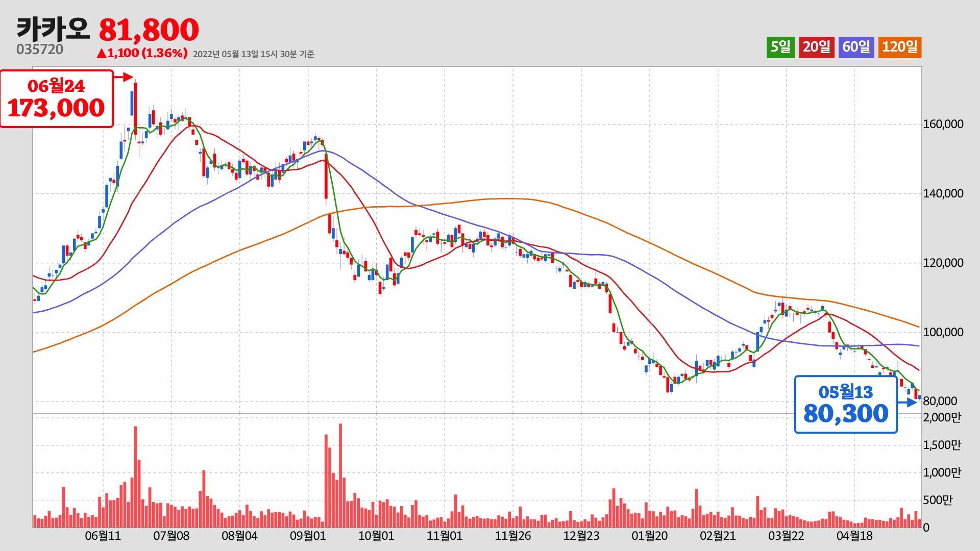Click the stock code 035720

click(40, 49)
